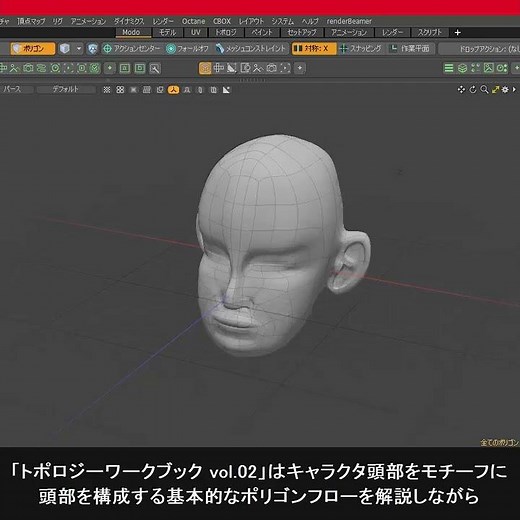520x520 pixels.
Task: Click the green three-lines list icon
Action: click(x=449, y=68)
